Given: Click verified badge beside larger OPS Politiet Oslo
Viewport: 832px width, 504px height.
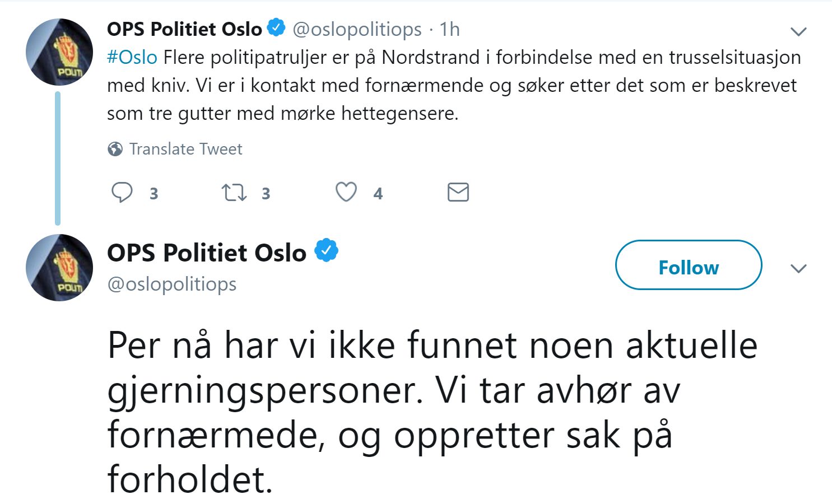Looking at the screenshot, I should click(326, 251).
